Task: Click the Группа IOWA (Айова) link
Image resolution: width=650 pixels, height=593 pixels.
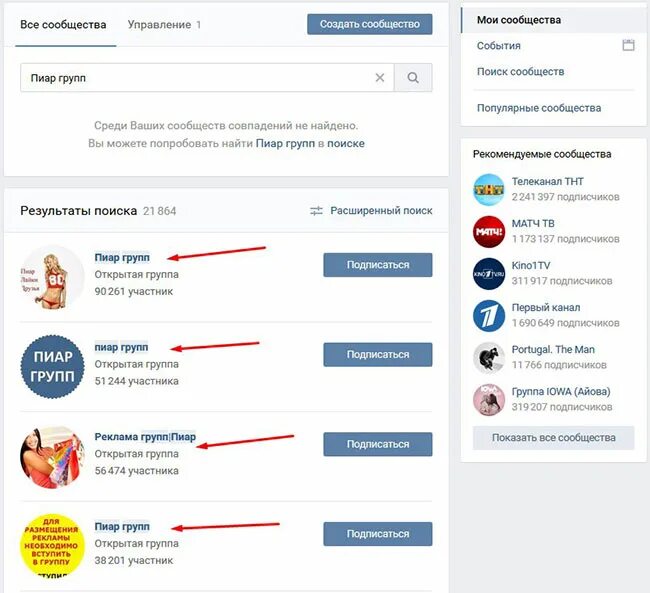Action: [561, 391]
